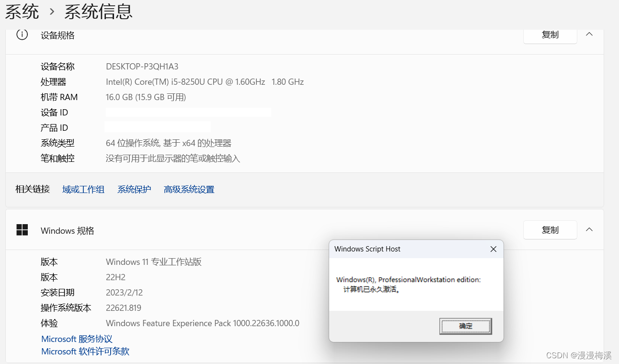The width and height of the screenshot is (619, 364).
Task: Collapse the 设备规格 section chevron
Action: pyautogui.click(x=590, y=34)
